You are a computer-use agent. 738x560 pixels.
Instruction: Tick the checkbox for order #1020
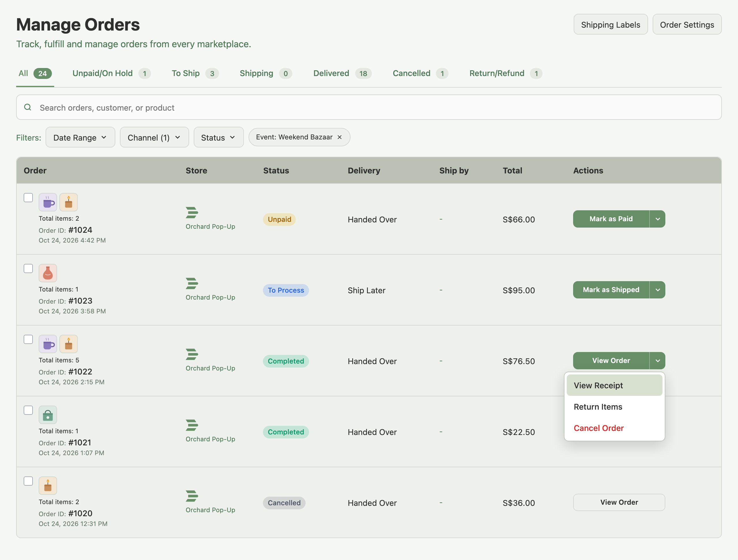[28, 481]
